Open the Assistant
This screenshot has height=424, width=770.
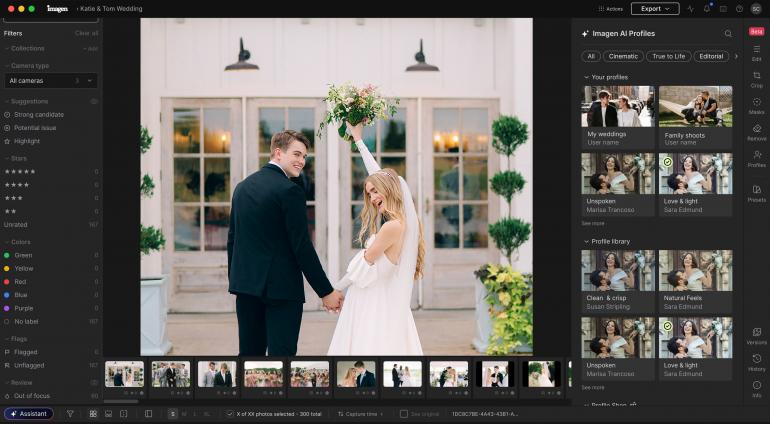28,414
